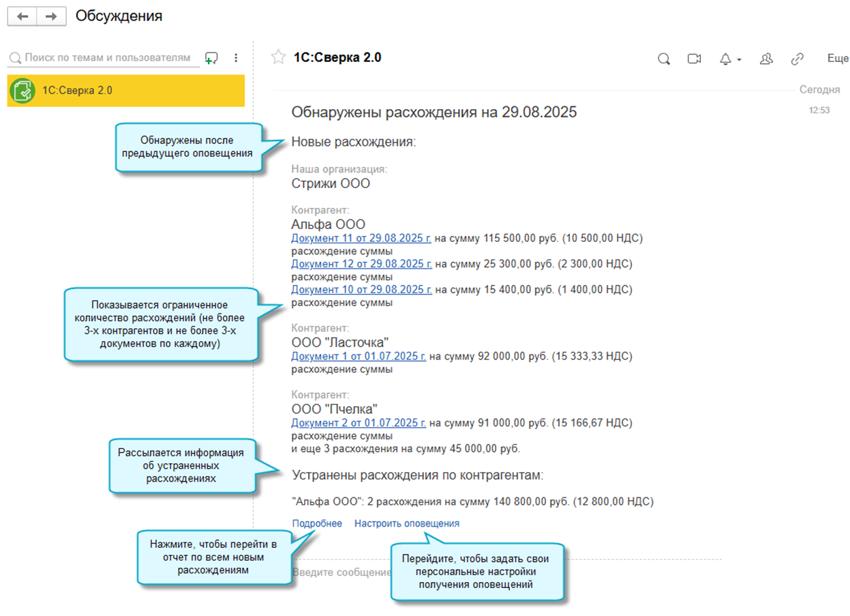Click the Подробнее link
Viewport: 850px width, 616px height.
point(317,523)
